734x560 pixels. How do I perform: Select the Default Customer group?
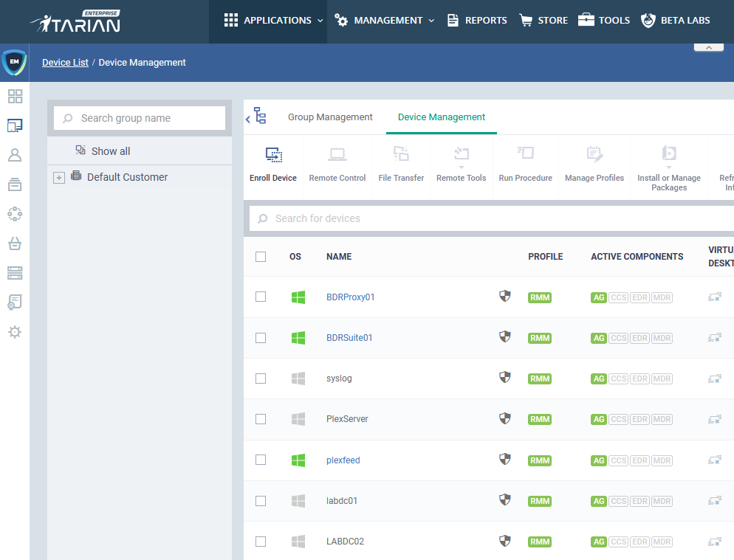127,177
